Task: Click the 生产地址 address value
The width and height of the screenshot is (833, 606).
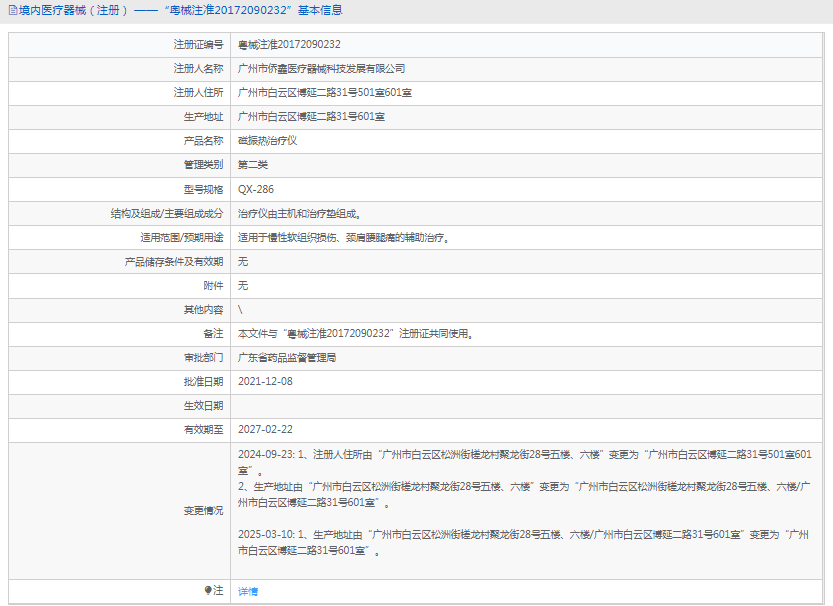Action: click(x=311, y=116)
